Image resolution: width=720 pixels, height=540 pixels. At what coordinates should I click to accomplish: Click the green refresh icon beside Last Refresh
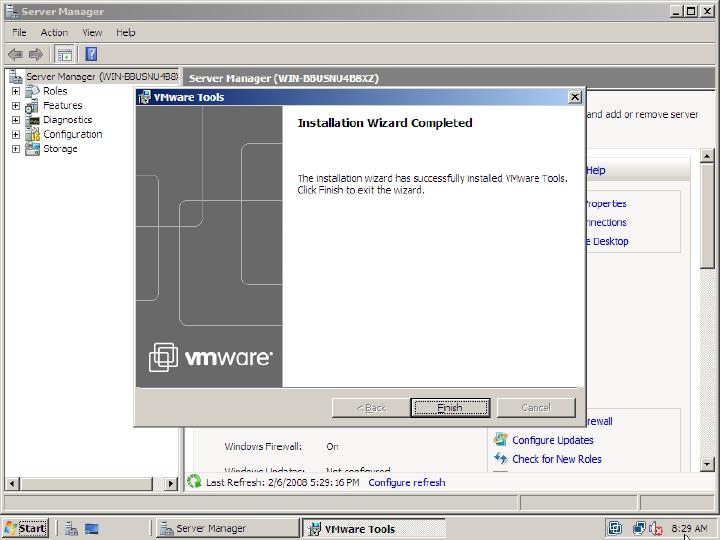point(194,482)
